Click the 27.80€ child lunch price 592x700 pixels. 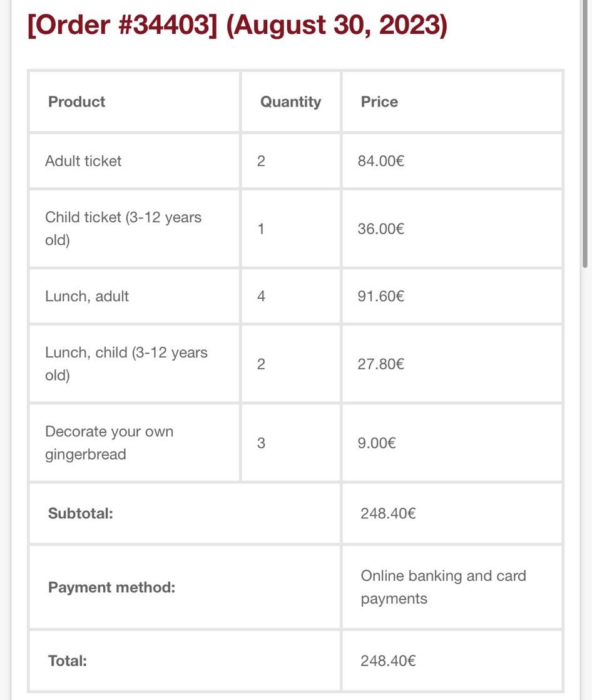tap(380, 364)
